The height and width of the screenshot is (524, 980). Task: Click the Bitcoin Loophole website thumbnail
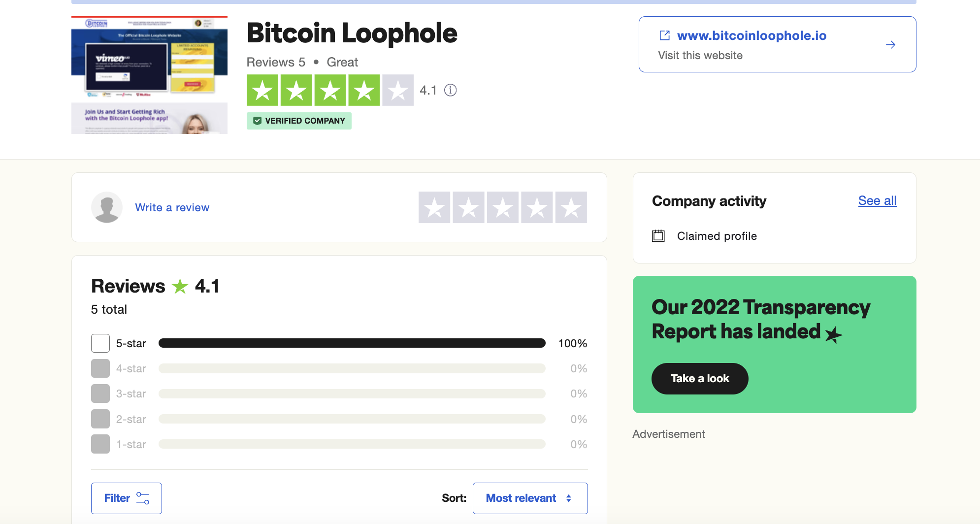pos(149,74)
